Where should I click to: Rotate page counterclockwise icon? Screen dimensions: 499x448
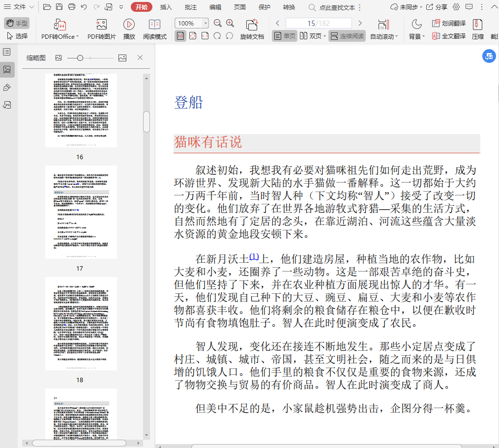pyautogui.click(x=230, y=36)
